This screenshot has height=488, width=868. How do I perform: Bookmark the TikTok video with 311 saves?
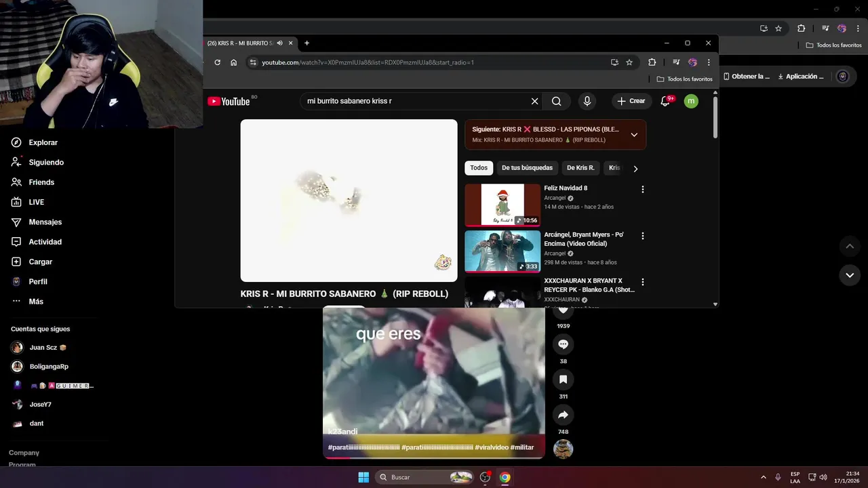point(563,380)
